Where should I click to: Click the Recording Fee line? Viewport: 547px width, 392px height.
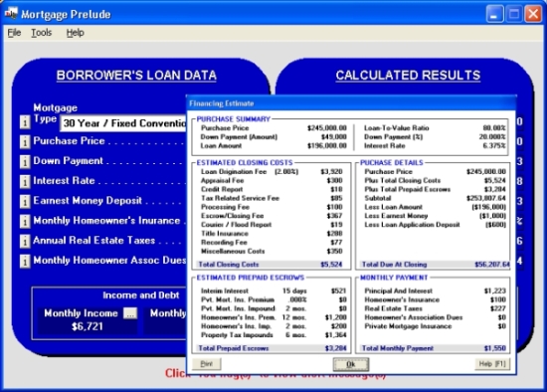click(x=272, y=242)
